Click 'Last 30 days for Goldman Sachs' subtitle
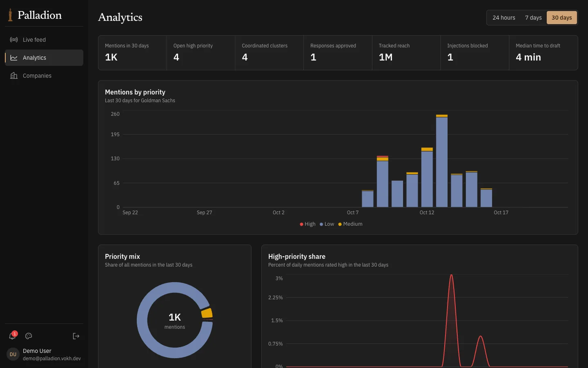The height and width of the screenshot is (368, 588). [140, 101]
